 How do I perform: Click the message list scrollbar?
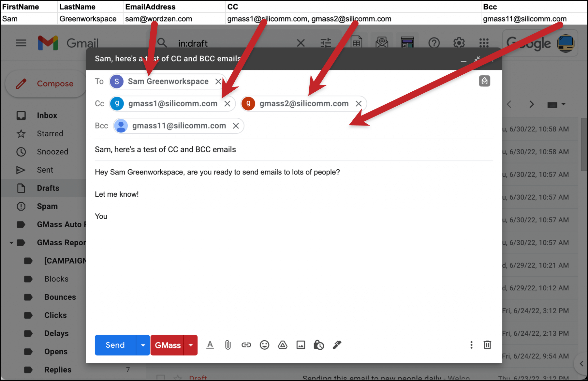584,144
